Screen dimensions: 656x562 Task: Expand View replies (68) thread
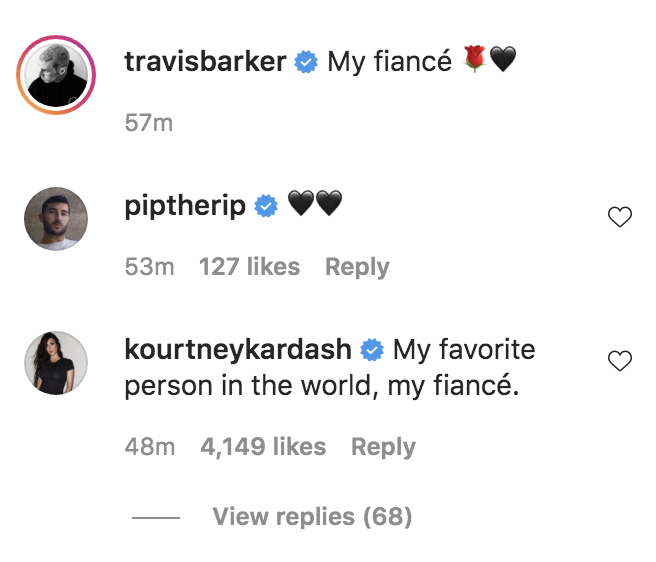pyautogui.click(x=311, y=517)
